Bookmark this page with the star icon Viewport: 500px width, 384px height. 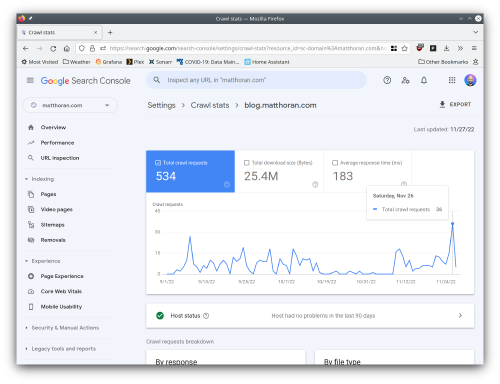point(405,48)
